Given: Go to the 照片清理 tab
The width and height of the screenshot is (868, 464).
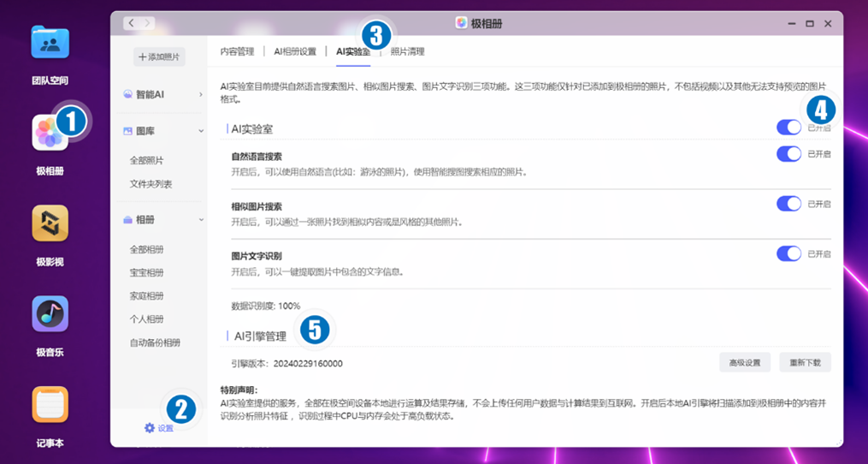Looking at the screenshot, I should tap(407, 51).
